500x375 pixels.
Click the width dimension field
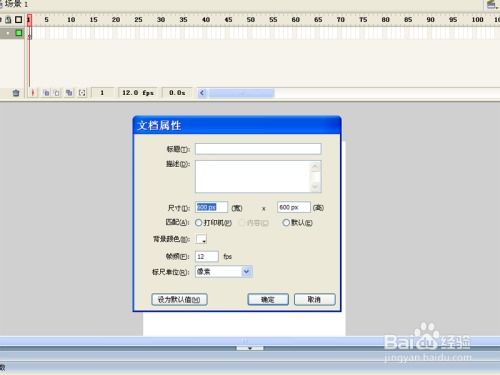211,207
